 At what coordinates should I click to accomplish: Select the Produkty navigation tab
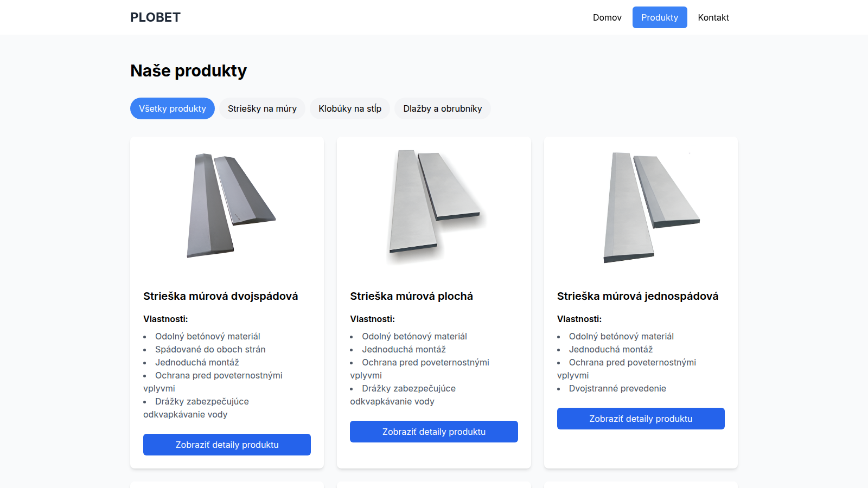tap(660, 17)
